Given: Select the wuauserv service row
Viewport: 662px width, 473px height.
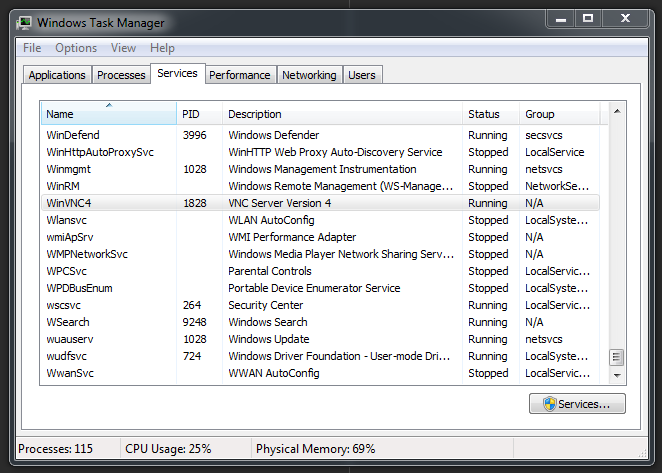Looking at the screenshot, I should pyautogui.click(x=320, y=339).
